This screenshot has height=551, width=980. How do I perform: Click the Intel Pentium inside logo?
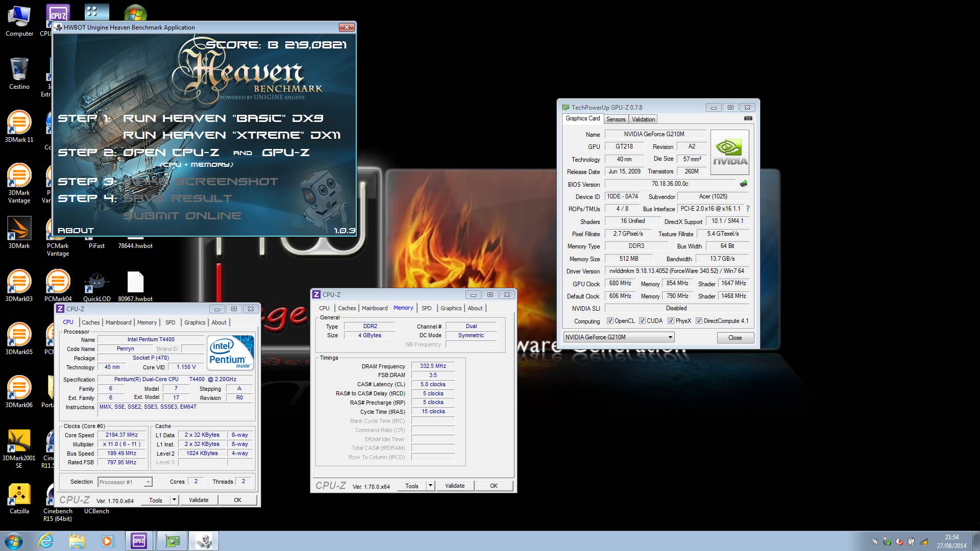230,353
